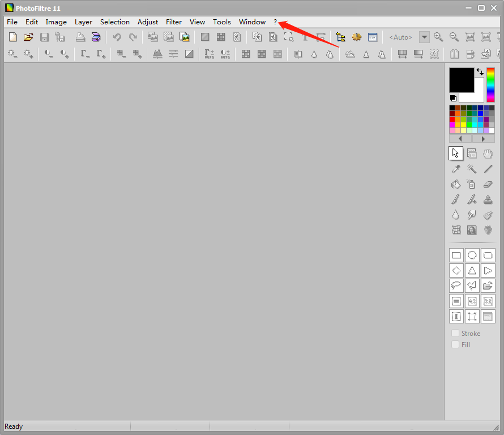Open the Selection menu
The image size is (504, 435).
pos(115,22)
